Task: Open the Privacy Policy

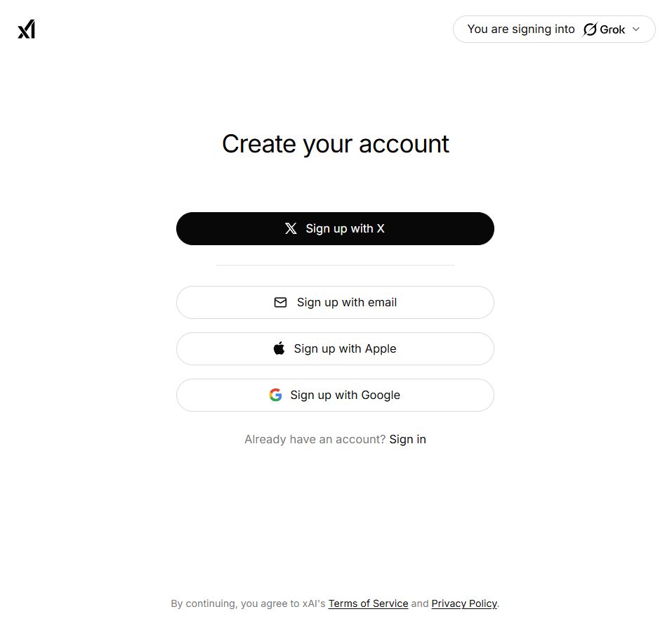Action: 464,603
